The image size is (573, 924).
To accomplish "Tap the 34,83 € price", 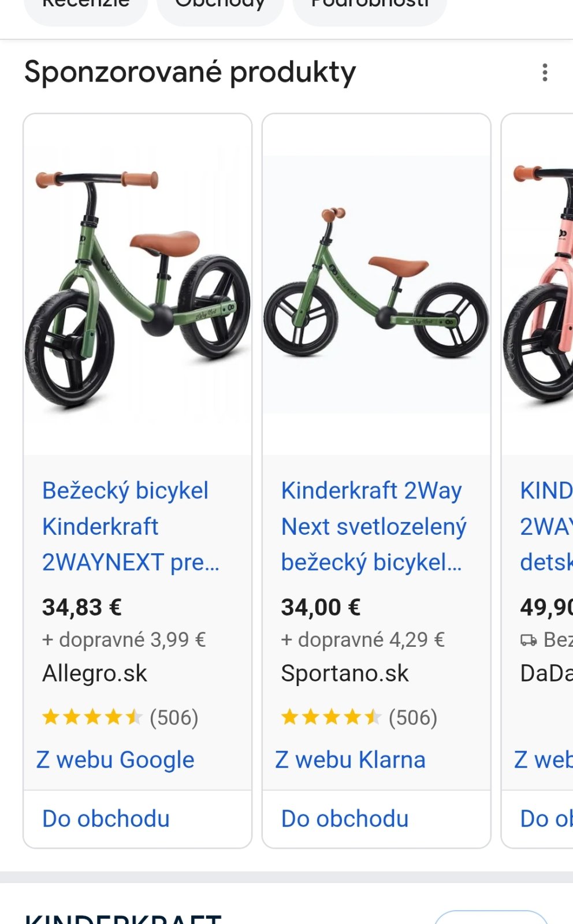I will [82, 607].
